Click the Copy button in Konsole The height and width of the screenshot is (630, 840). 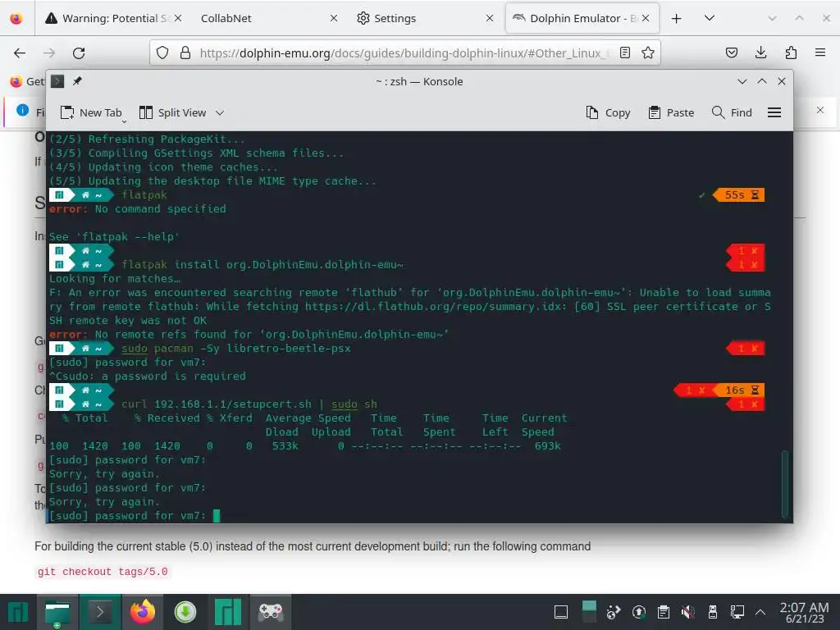coord(608,112)
